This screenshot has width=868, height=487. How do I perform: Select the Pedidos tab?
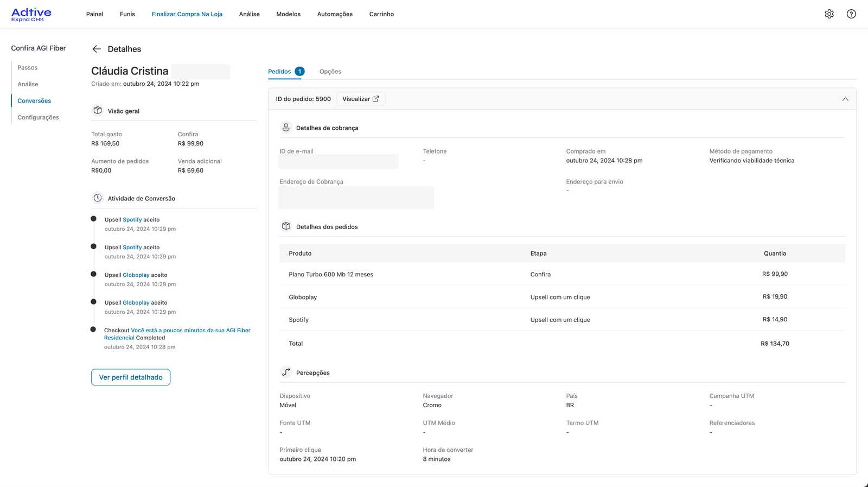click(279, 72)
